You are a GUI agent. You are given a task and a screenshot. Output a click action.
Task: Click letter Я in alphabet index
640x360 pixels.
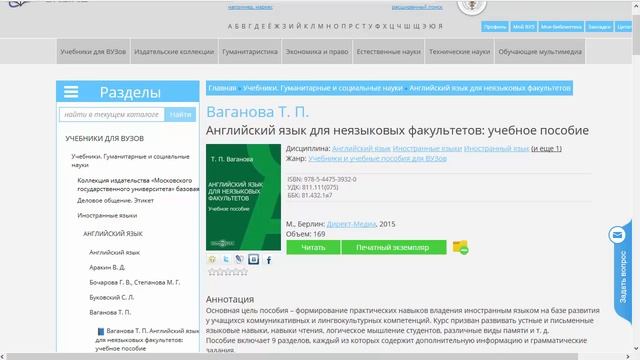[x=441, y=27]
